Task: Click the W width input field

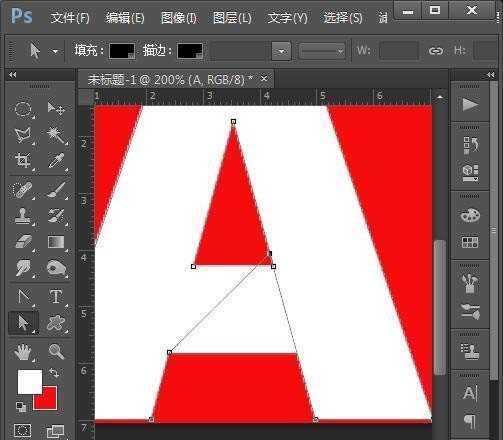Action: [399, 51]
